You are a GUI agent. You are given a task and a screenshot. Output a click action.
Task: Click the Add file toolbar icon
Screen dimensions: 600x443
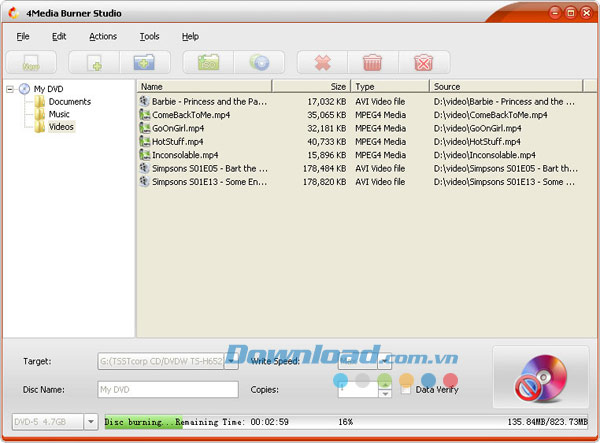93,63
